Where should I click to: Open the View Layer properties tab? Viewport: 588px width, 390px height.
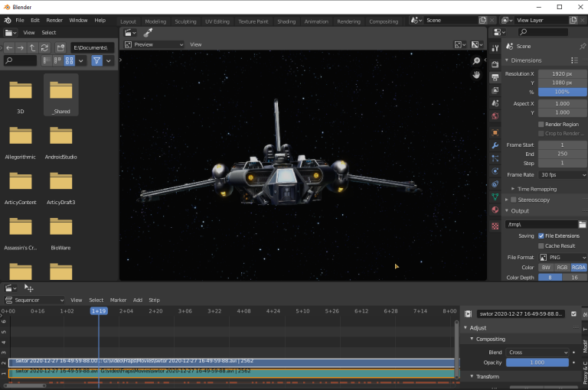click(495, 90)
